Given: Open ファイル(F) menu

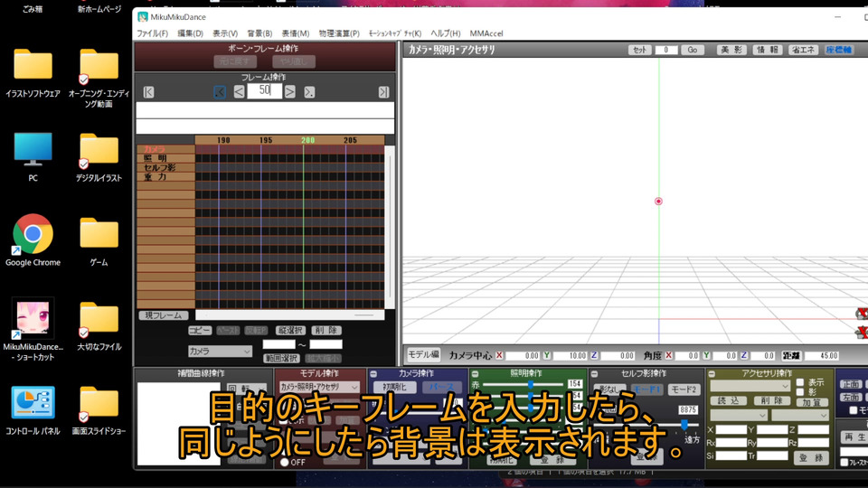Looking at the screenshot, I should (x=152, y=33).
